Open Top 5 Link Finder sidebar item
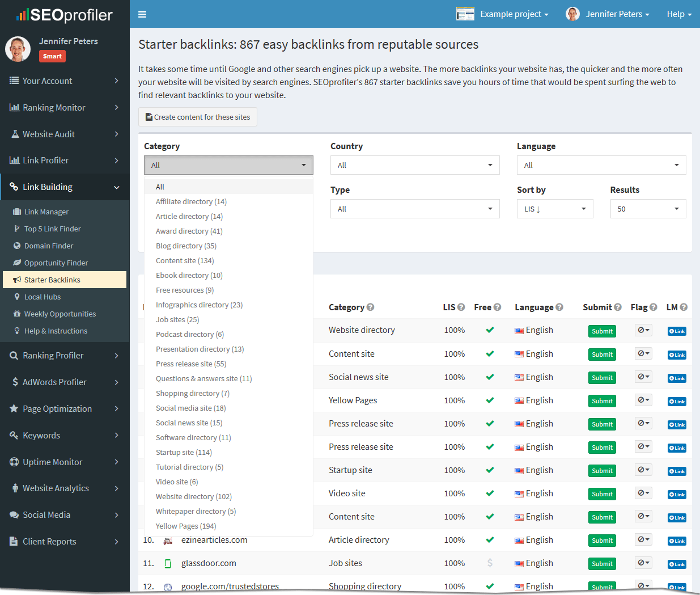700x595 pixels. (x=65, y=229)
